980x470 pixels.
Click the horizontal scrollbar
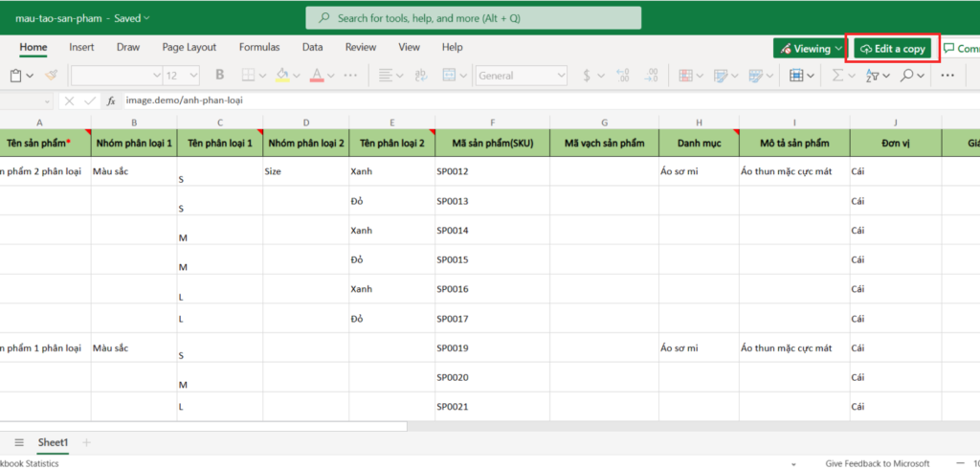(x=203, y=426)
